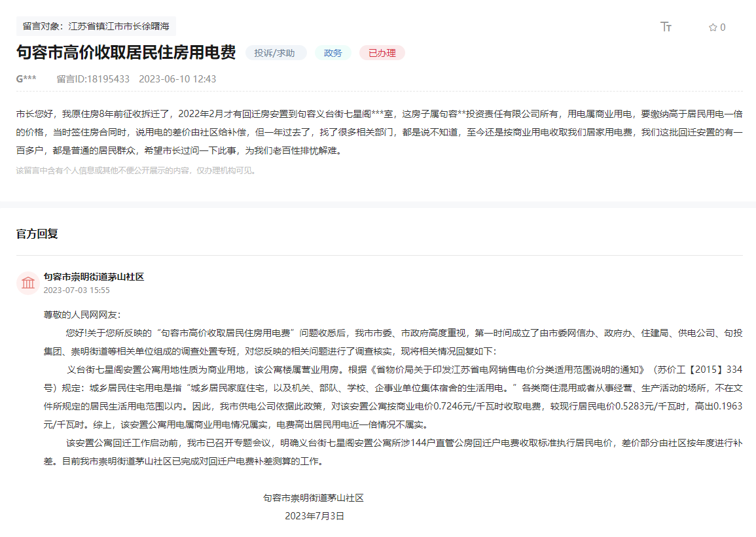Click the 投诉/求助 type badge
Viewport: 756px width, 537px height.
click(276, 53)
